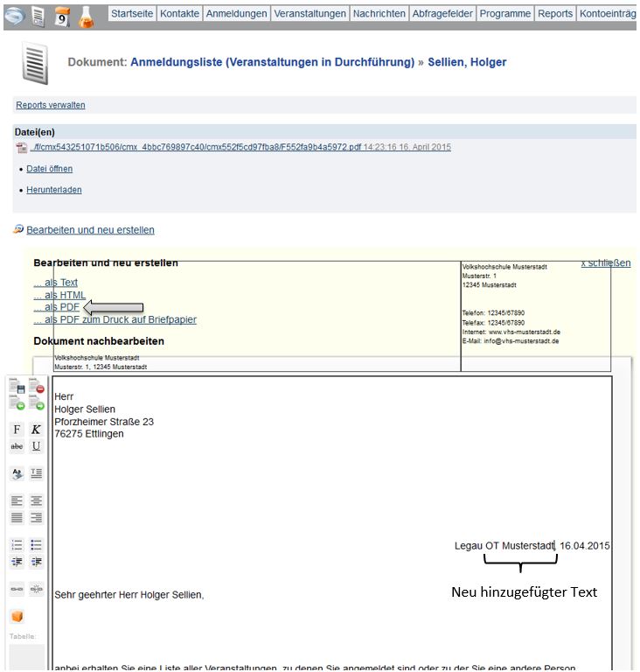Justify text with the full-justify icon
Image resolution: width=640 pixels, height=672 pixels.
click(17, 517)
